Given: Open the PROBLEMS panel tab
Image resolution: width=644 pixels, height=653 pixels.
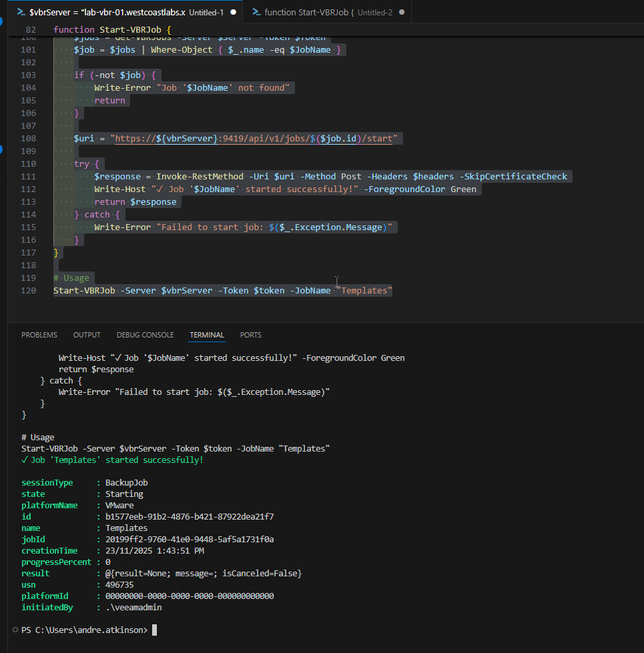Looking at the screenshot, I should tap(39, 335).
